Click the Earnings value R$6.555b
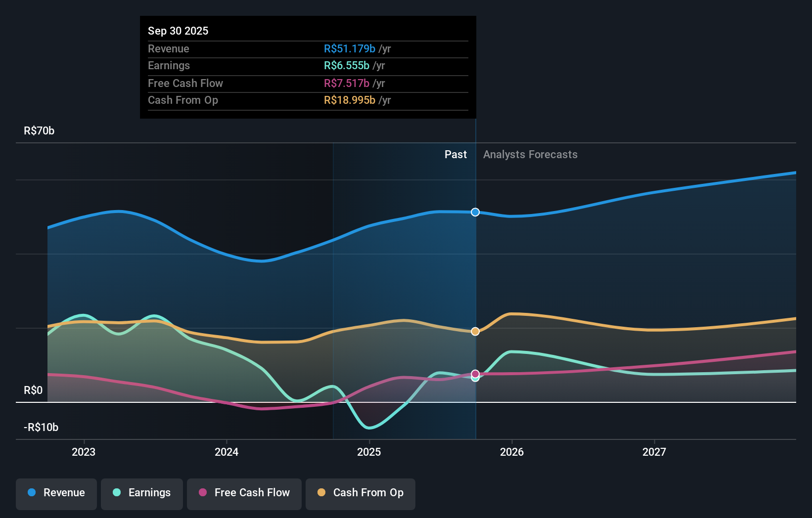Viewport: 812px width, 518px height. 347,65
